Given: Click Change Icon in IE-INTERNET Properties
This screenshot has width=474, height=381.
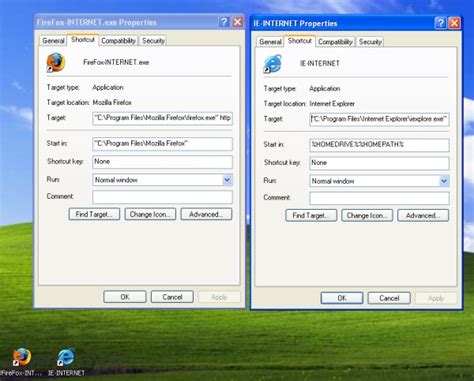Looking at the screenshot, I should [x=367, y=216].
